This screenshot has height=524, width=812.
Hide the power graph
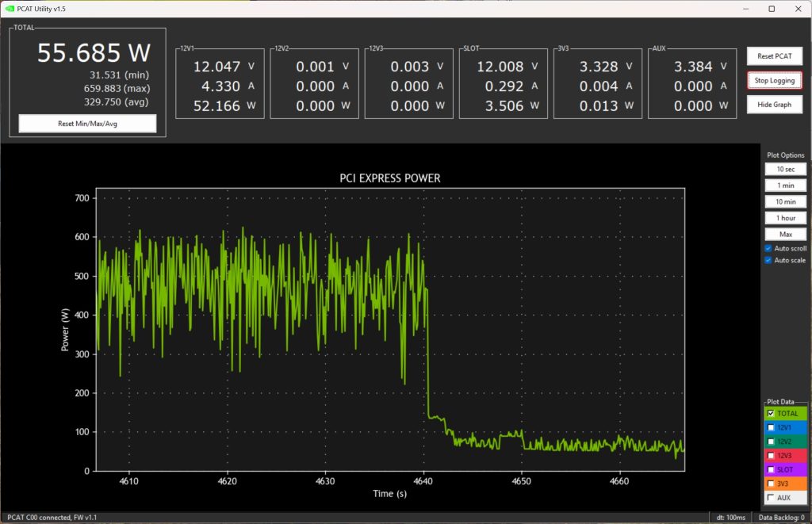point(774,105)
